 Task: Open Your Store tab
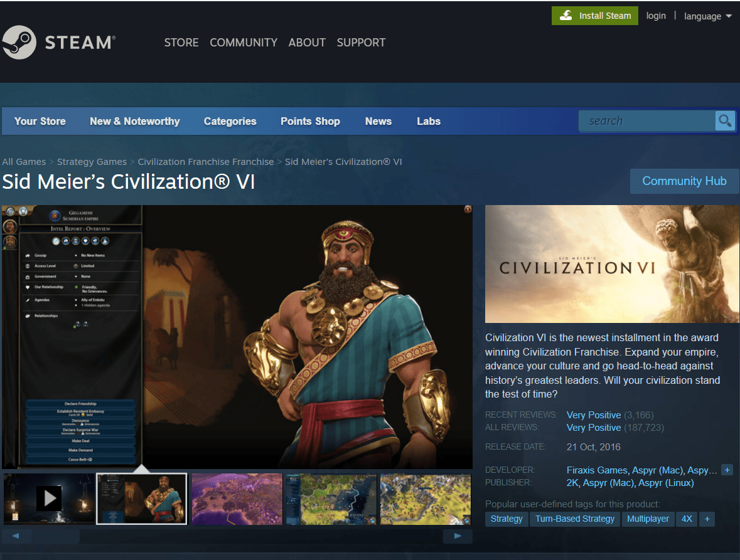(40, 121)
